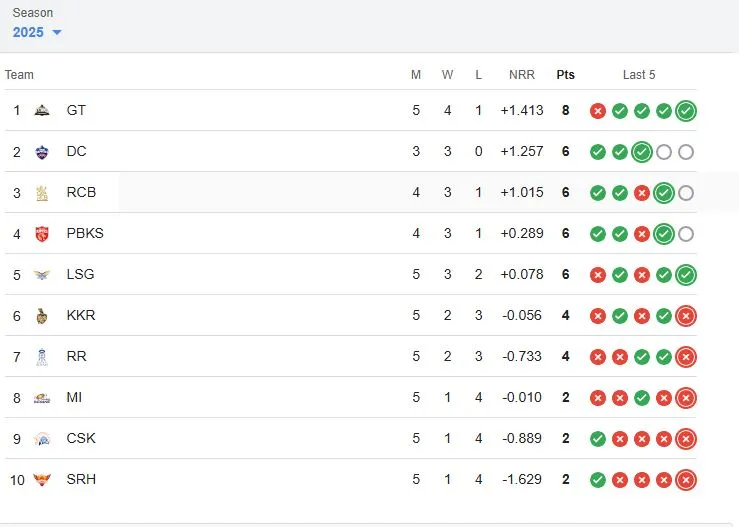Click the LSG team logo
The image size is (739, 527).
[42, 274]
